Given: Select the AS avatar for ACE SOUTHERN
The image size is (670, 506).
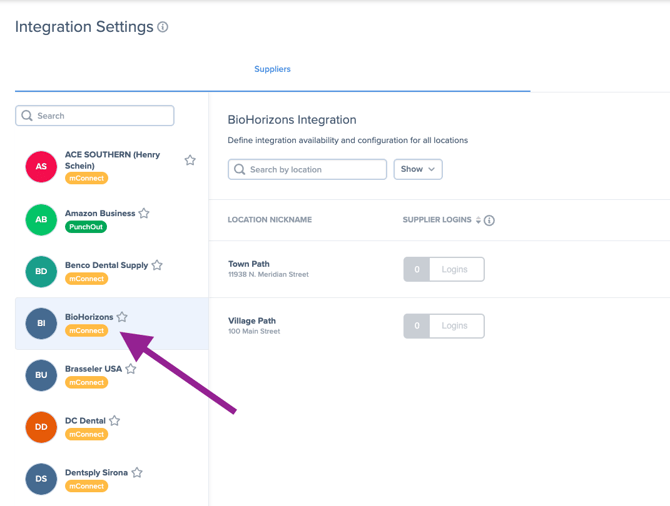Looking at the screenshot, I should point(41,166).
